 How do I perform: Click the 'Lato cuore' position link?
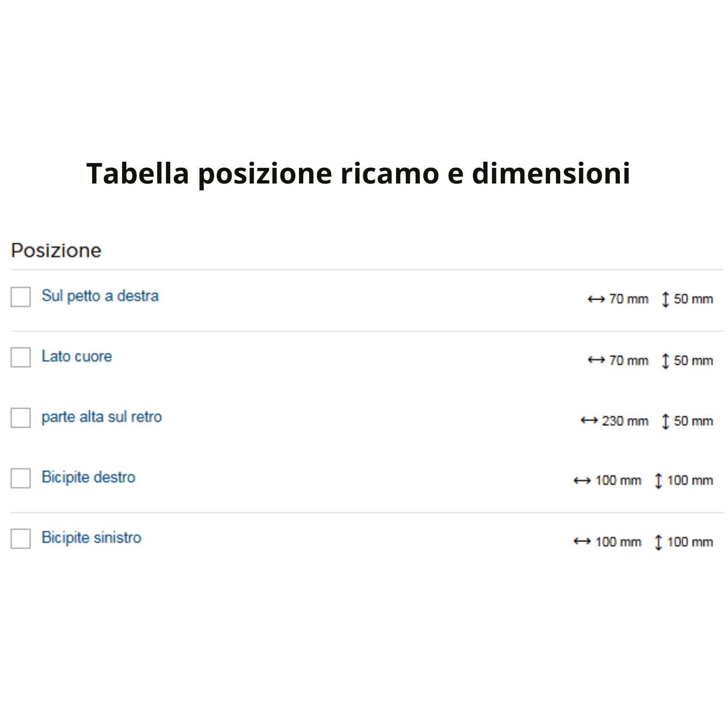coord(77,356)
